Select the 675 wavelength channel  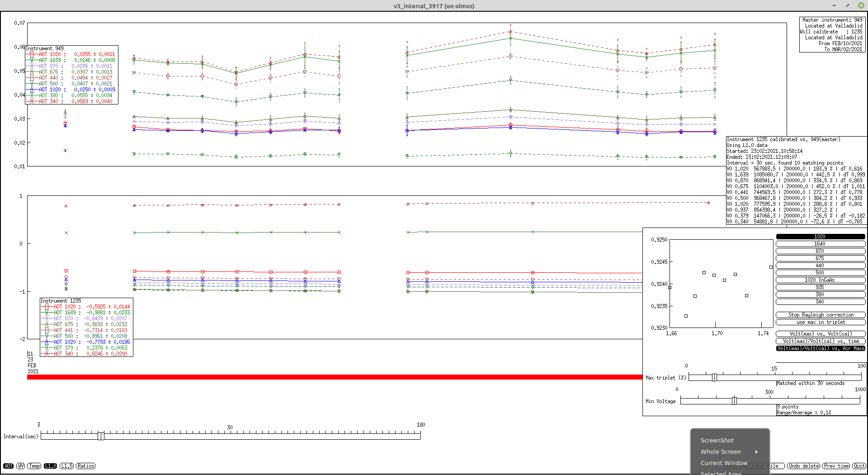[x=820, y=258]
